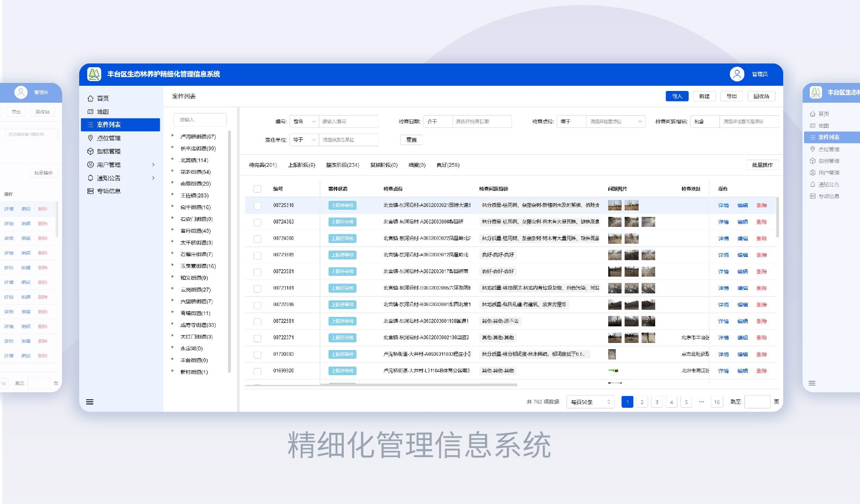Open the 每页50条 page size dropdown
The width and height of the screenshot is (860, 504).
(590, 402)
